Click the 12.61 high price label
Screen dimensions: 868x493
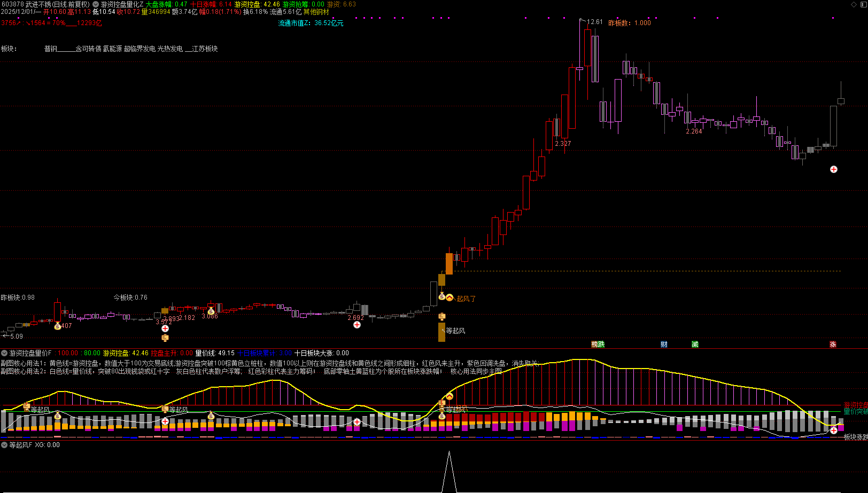tap(594, 22)
